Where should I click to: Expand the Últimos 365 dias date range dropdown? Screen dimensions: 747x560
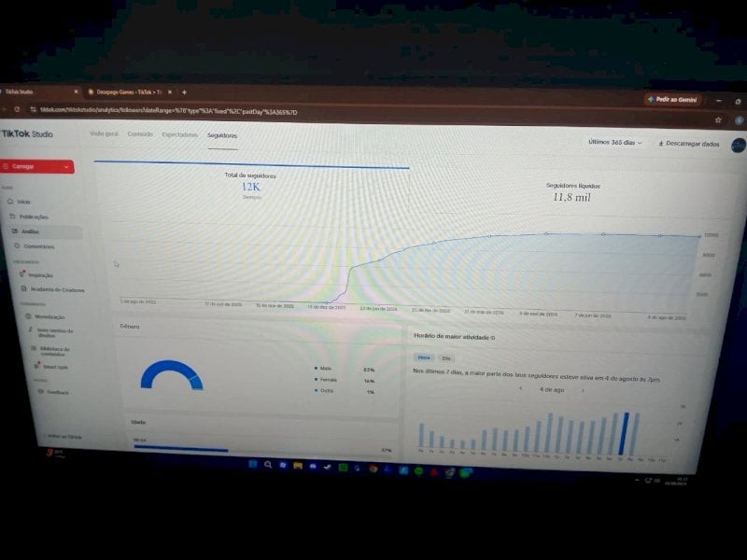(x=615, y=142)
